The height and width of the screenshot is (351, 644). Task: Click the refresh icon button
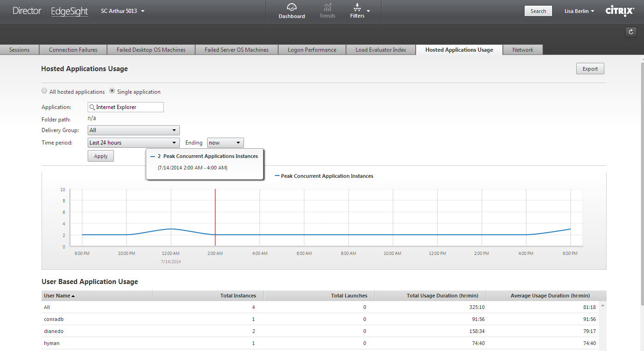click(x=631, y=32)
